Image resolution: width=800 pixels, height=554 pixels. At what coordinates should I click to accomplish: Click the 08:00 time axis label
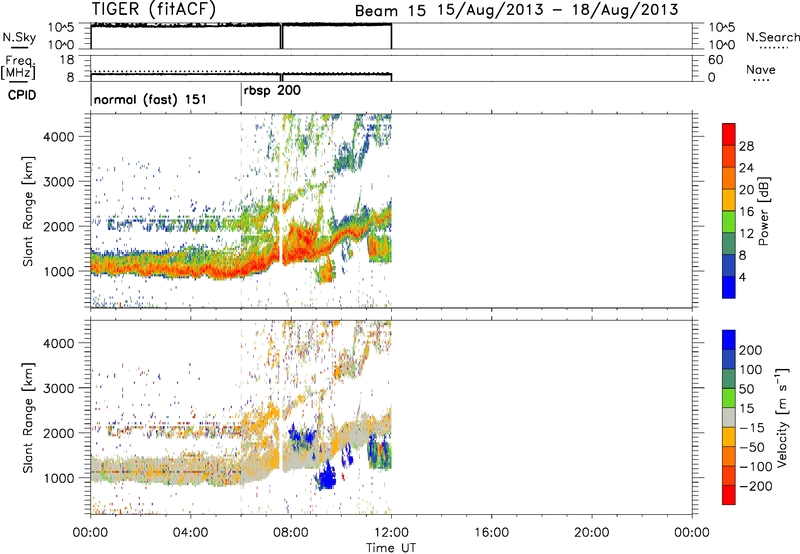tap(291, 533)
